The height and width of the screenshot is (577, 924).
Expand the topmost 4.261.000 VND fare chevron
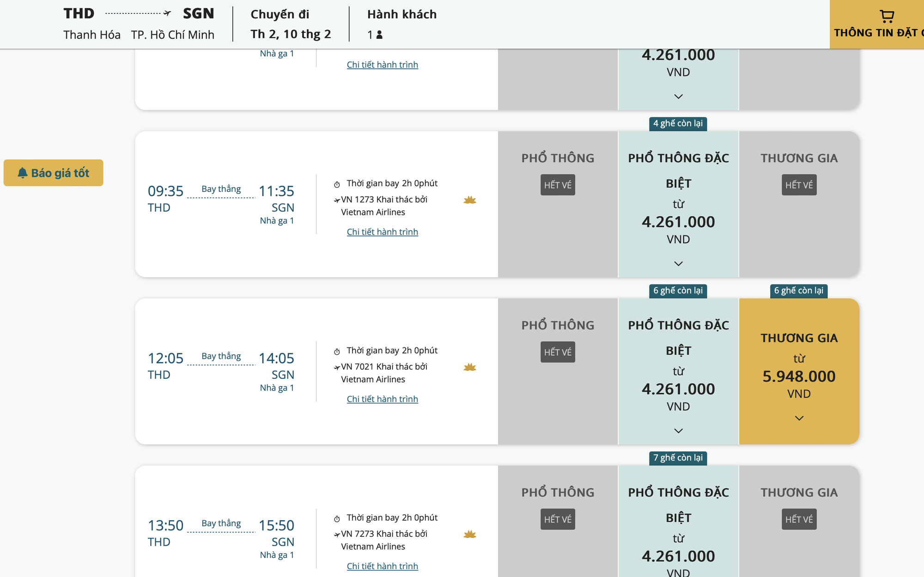[x=678, y=97]
